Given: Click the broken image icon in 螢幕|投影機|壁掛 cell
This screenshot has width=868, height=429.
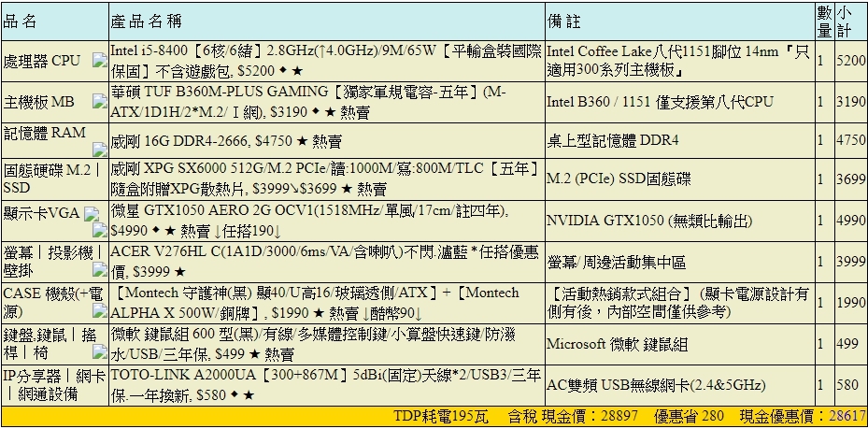Looking at the screenshot, I should pos(100,269).
